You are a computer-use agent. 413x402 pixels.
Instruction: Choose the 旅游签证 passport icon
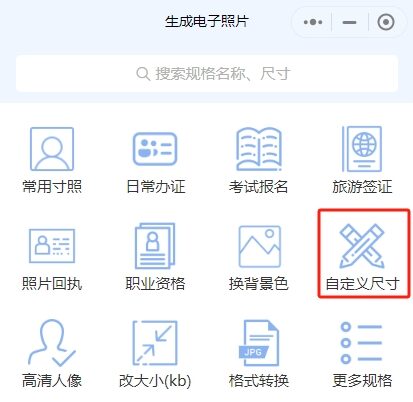pos(362,149)
